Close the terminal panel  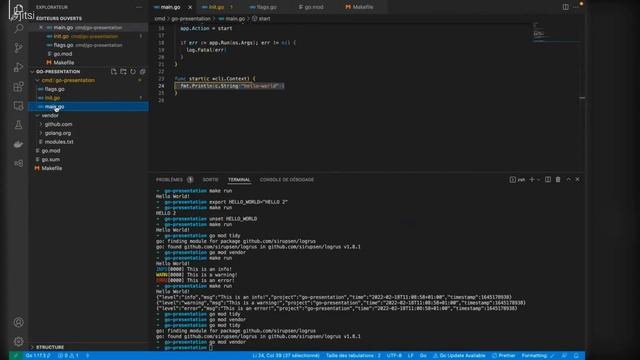click(578, 180)
